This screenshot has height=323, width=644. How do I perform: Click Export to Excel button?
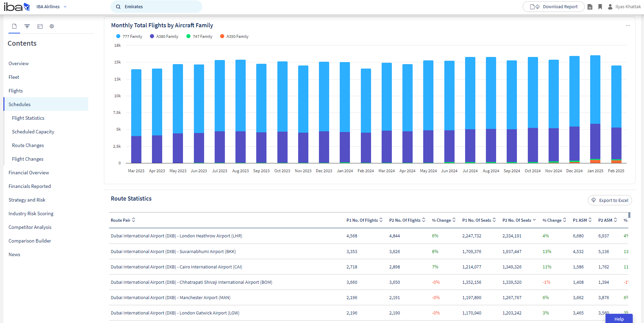coord(610,200)
